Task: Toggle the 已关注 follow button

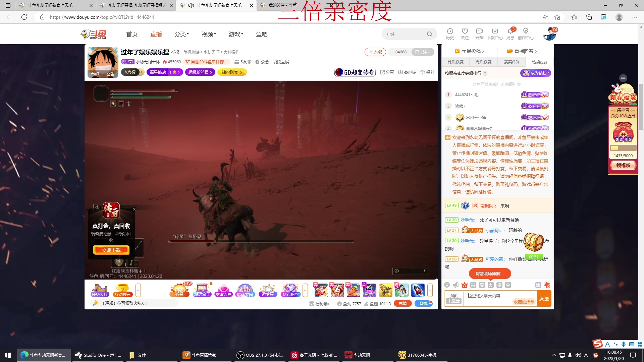Action: click(423, 52)
